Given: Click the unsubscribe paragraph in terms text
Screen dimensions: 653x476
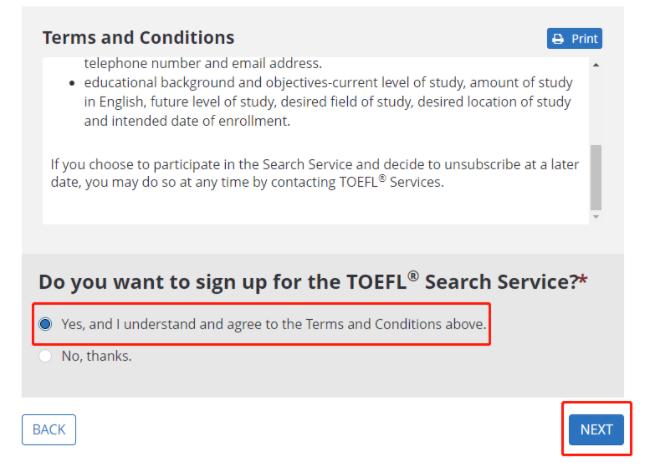Looking at the screenshot, I should (313, 172).
